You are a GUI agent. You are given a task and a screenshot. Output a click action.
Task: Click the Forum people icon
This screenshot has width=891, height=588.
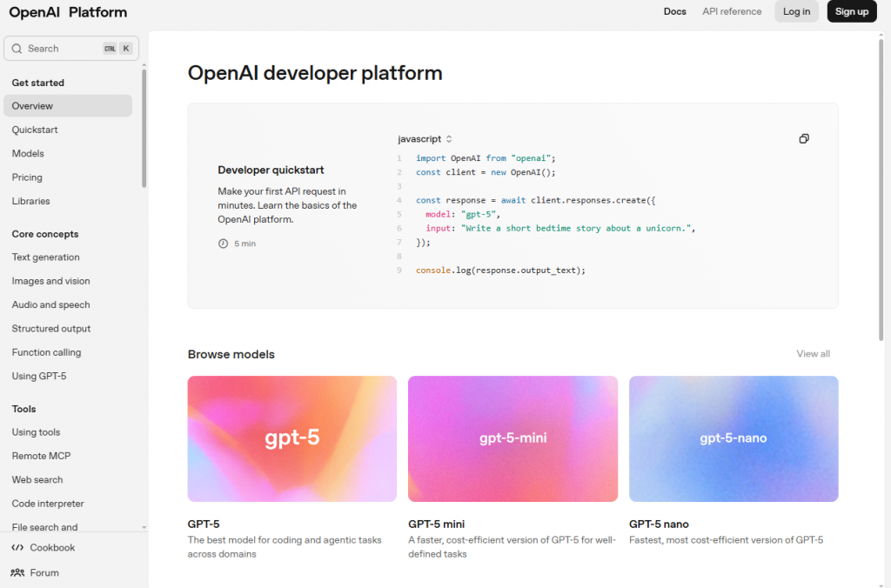[17, 572]
